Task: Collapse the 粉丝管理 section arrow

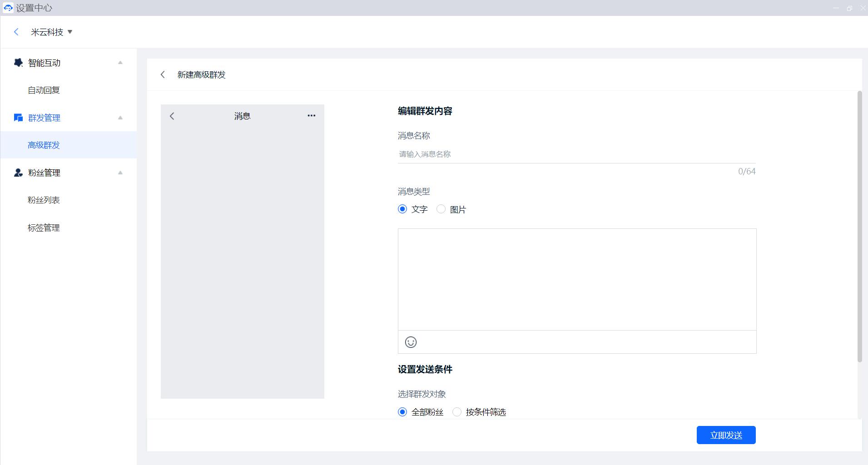Action: [x=120, y=173]
